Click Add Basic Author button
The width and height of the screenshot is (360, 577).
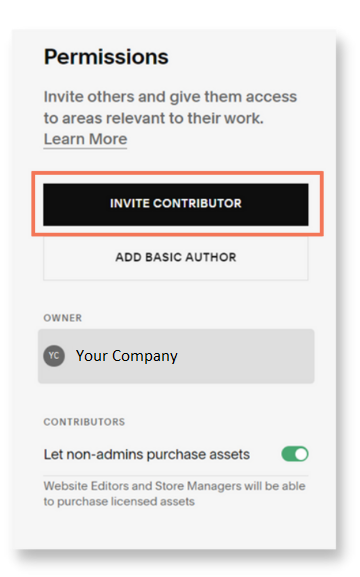176,257
